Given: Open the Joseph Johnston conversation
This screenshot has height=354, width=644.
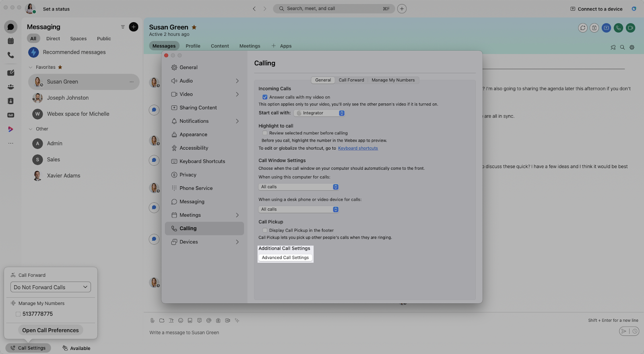Looking at the screenshot, I should tap(84, 98).
